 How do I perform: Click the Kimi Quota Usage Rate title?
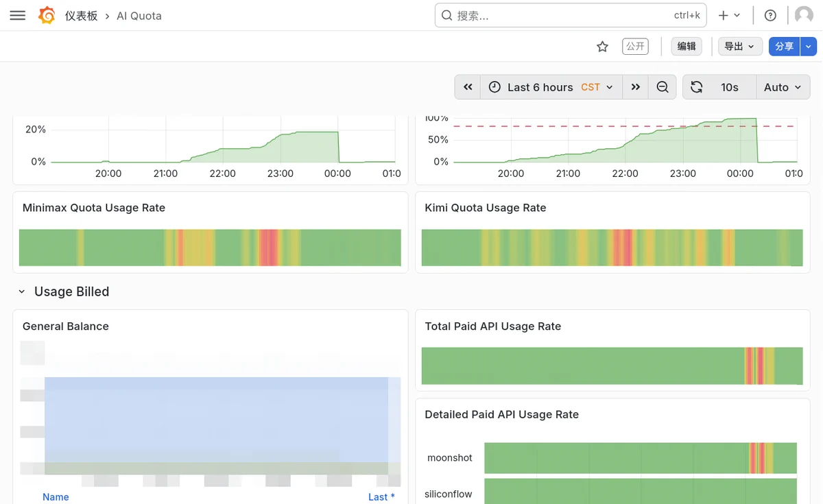[x=485, y=208]
